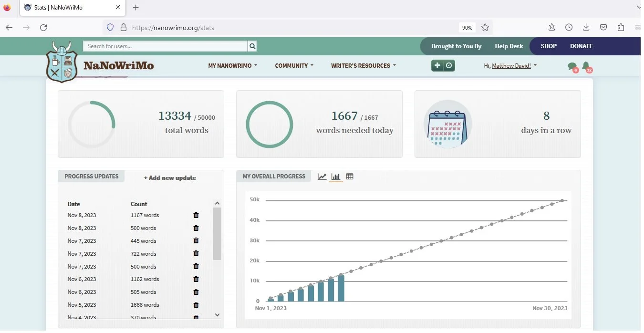
Task: Click the 8 days in a row value
Action: click(x=546, y=116)
